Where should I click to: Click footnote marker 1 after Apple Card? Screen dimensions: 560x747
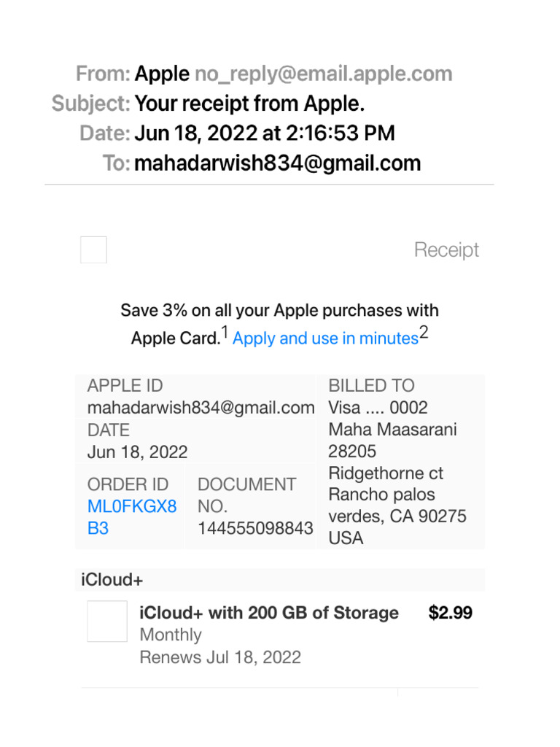(225, 333)
